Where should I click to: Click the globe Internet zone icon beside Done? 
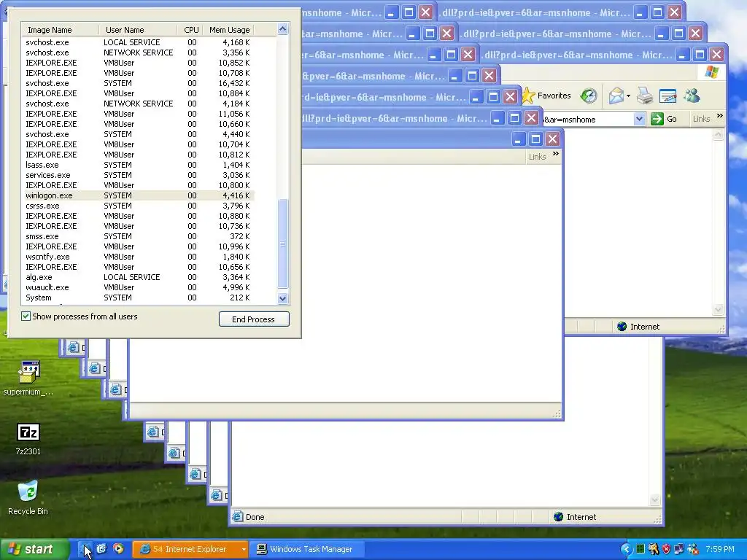tap(558, 517)
